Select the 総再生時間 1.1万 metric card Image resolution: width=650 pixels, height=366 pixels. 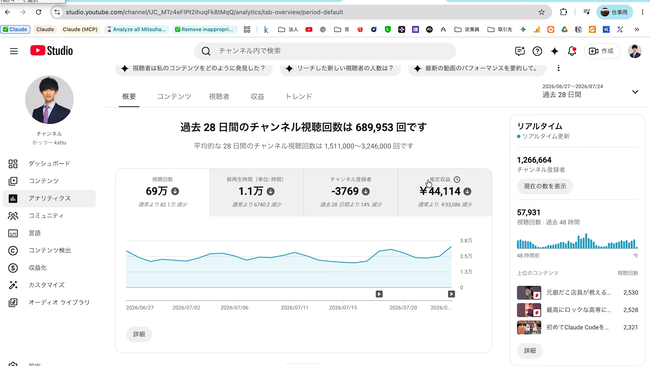[x=256, y=192]
